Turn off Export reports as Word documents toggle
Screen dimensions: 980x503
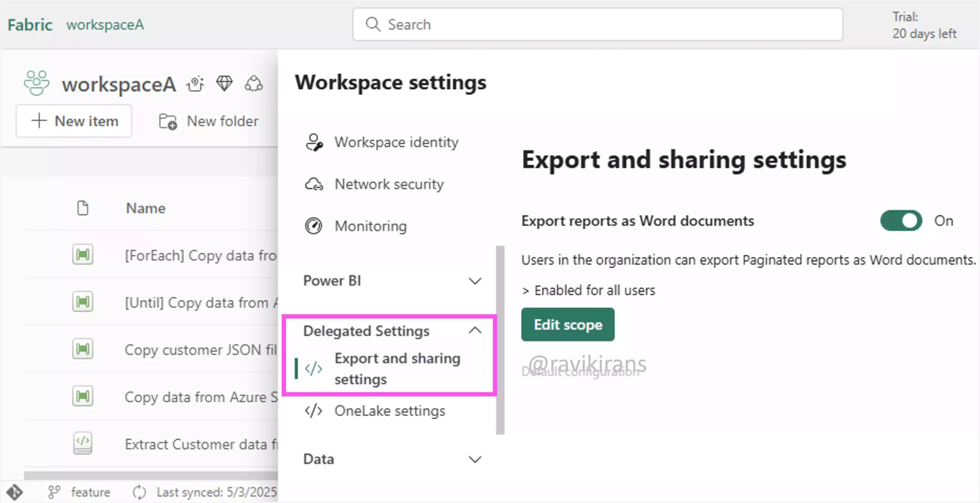click(x=901, y=221)
